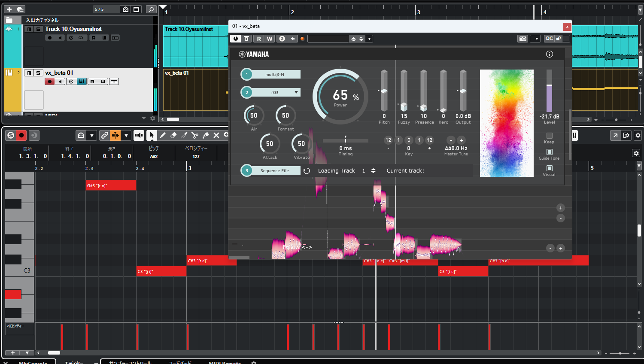Select the G#3 "[t o]" note
644x364 pixels.
tap(111, 185)
